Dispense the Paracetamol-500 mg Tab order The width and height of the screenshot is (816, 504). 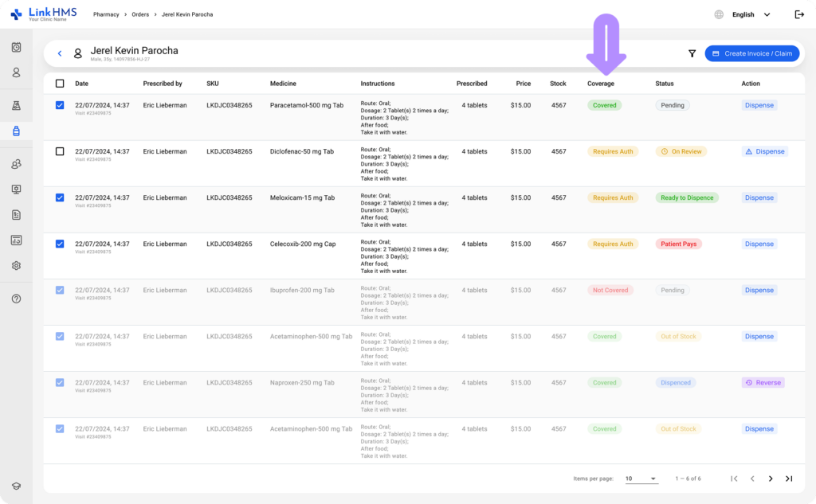tap(759, 105)
